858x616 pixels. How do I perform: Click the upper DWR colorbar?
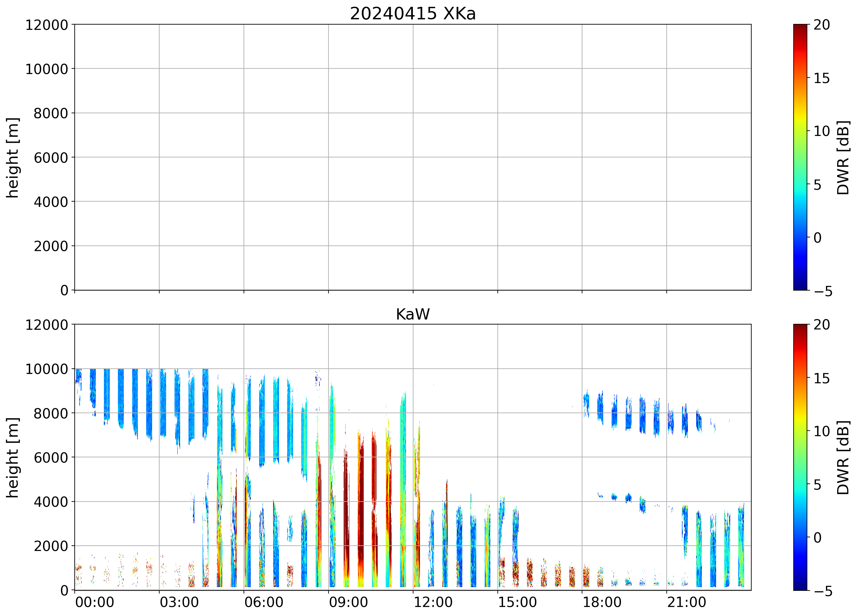(800, 157)
